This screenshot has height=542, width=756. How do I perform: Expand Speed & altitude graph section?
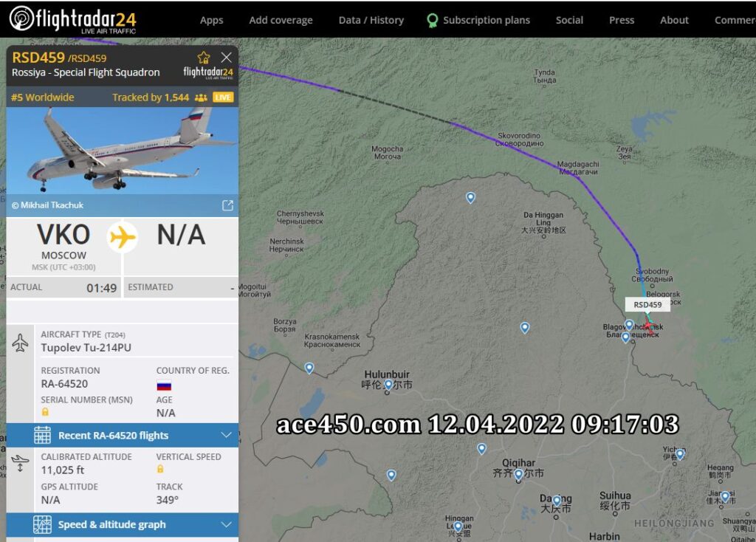tap(123, 524)
